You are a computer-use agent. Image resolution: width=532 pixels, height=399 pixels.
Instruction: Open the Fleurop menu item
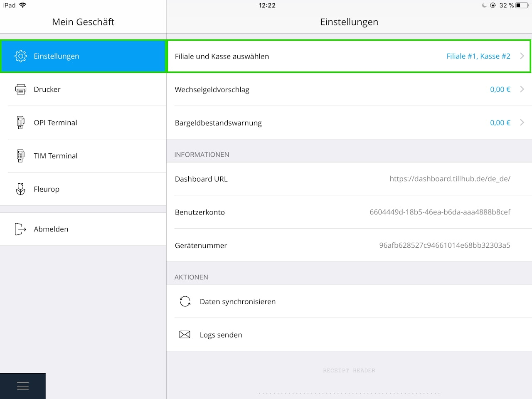[x=83, y=189]
